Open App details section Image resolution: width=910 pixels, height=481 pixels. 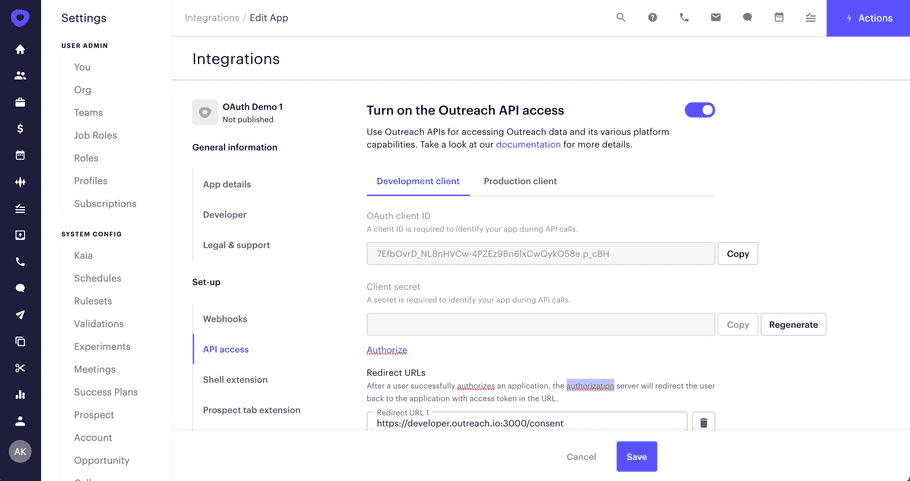tap(227, 185)
